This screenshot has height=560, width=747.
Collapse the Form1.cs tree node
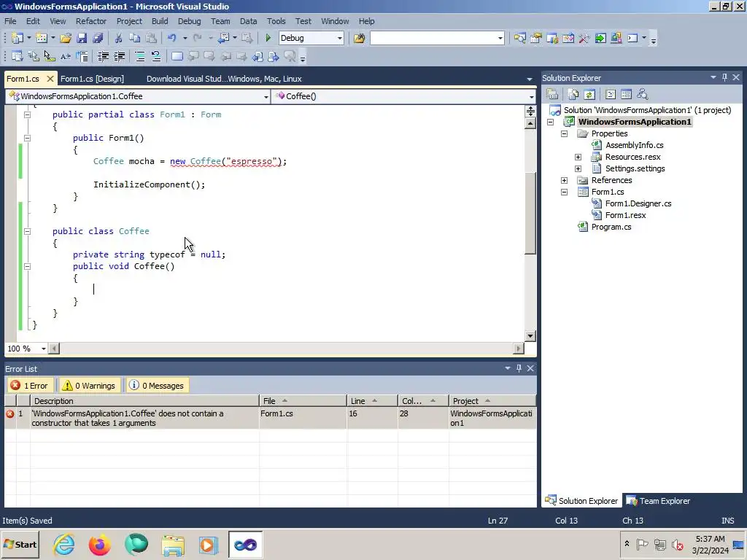tap(565, 192)
